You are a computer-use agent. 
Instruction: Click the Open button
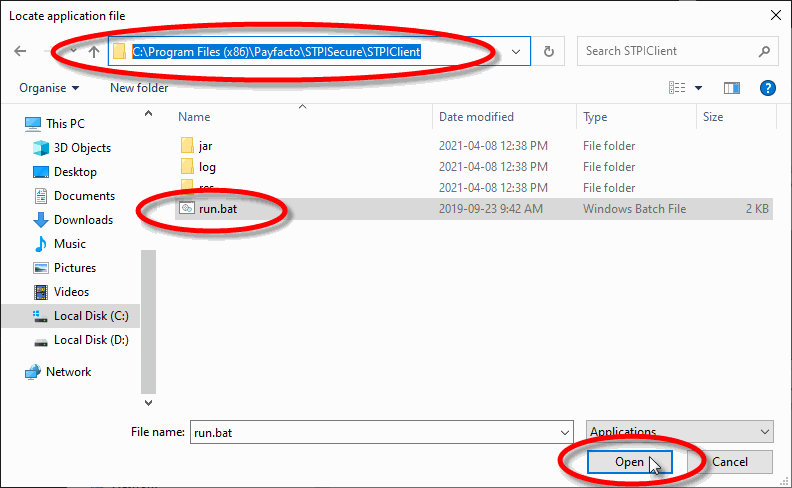click(629, 462)
